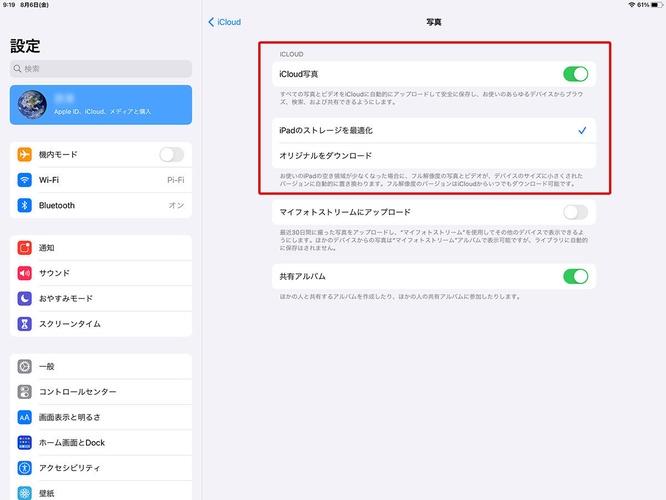
Task: Tap the オン Bluetooth status value
Action: (176, 205)
